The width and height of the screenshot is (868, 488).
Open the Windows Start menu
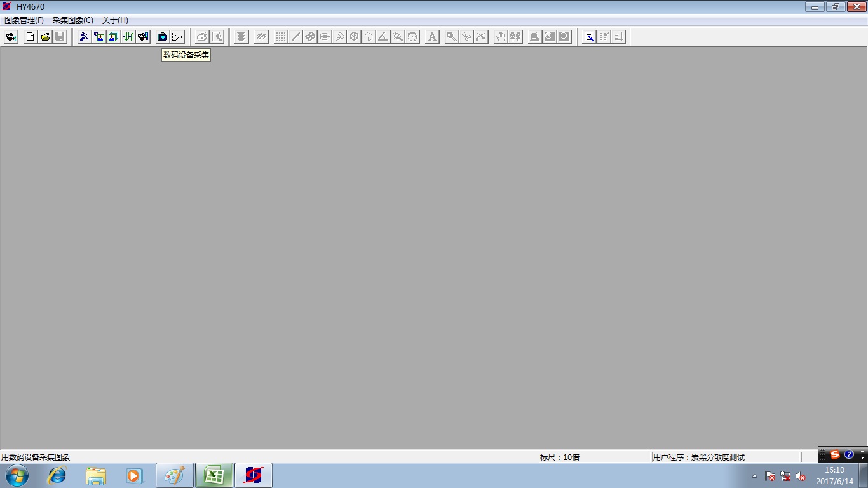coord(17,475)
